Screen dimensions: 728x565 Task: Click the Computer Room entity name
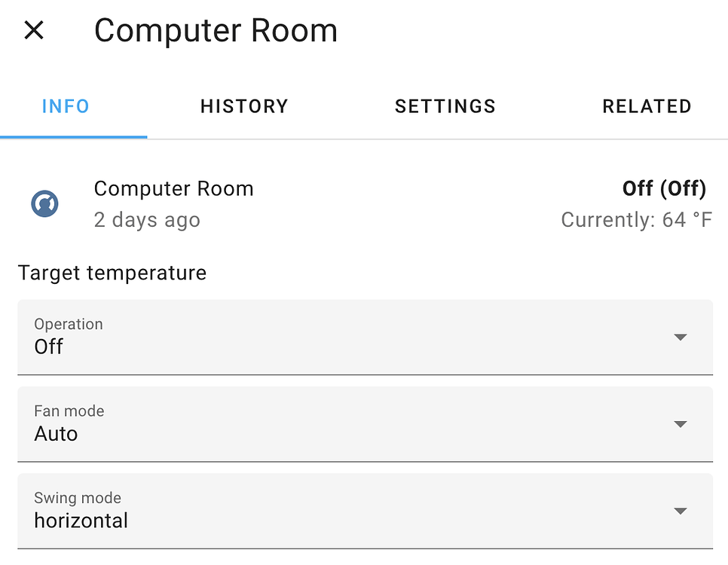[173, 188]
